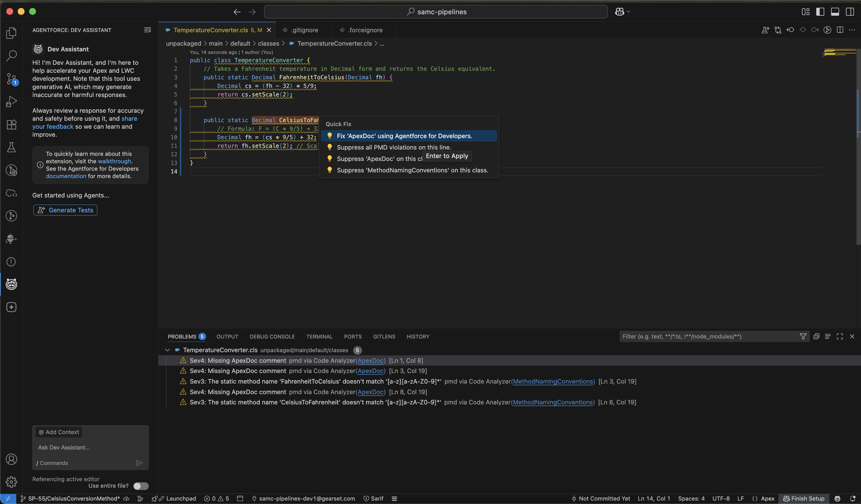Click the Manage gear icon
Image resolution: width=861 pixels, height=504 pixels.
coord(11,482)
